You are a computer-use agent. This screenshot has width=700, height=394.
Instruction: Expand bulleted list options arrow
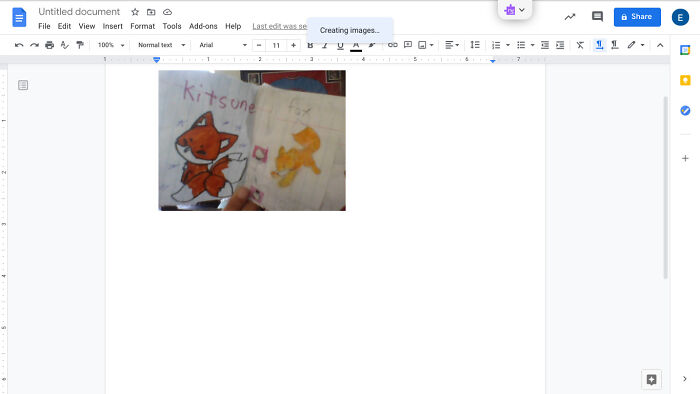(532, 45)
